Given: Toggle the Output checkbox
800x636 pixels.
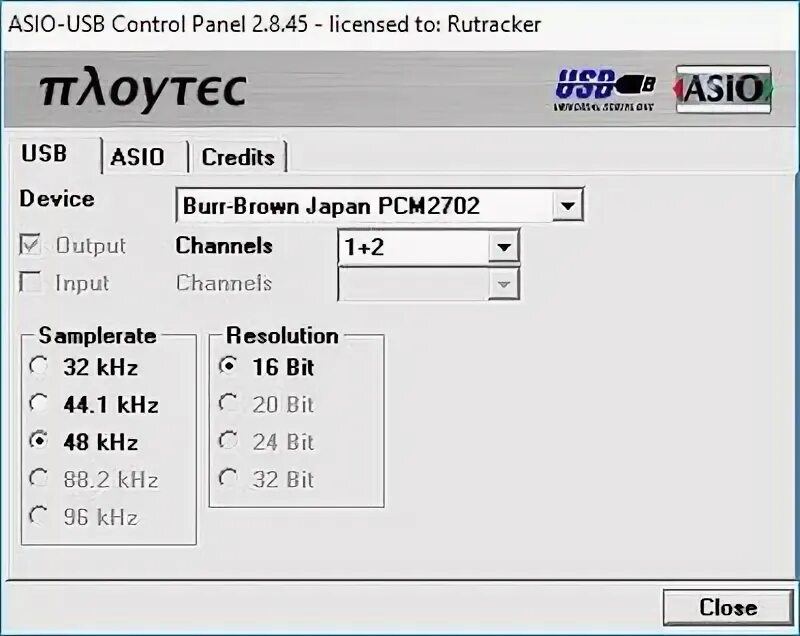Looking at the screenshot, I should pos(30,245).
